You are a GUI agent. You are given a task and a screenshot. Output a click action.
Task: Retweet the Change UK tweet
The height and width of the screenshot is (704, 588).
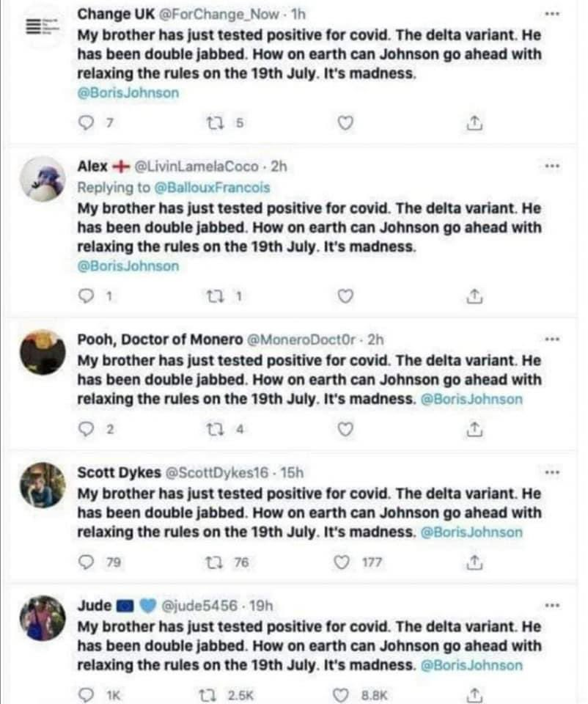click(x=215, y=122)
